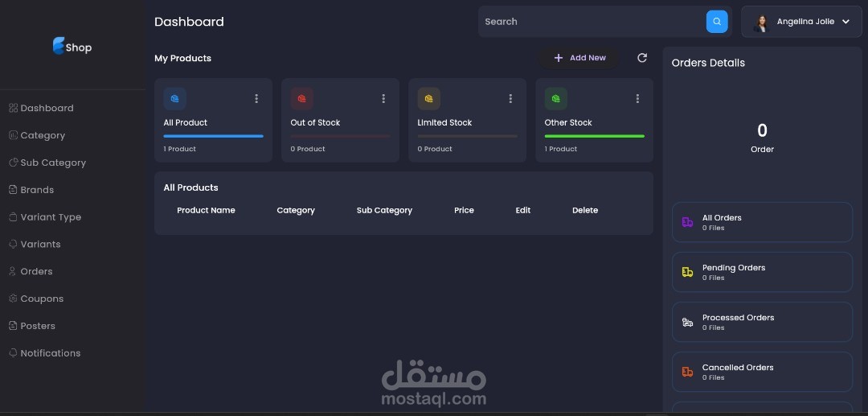The height and width of the screenshot is (416, 868).
Task: Click the Notifications bell icon
Action: [14, 353]
